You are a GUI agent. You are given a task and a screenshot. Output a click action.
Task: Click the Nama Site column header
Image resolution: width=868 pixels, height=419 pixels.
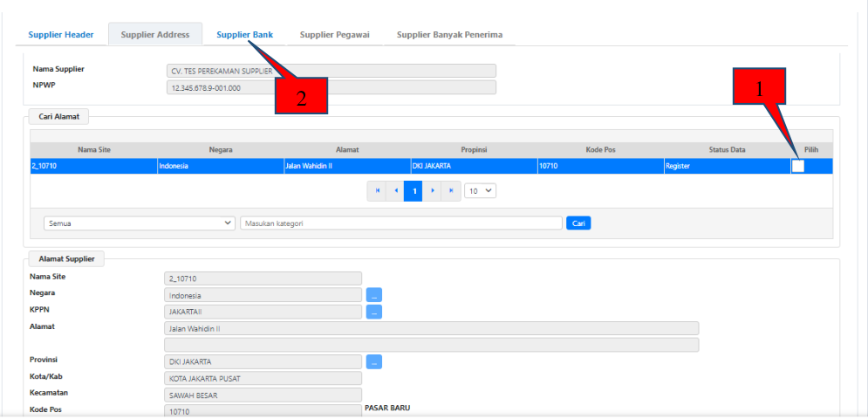tap(93, 149)
